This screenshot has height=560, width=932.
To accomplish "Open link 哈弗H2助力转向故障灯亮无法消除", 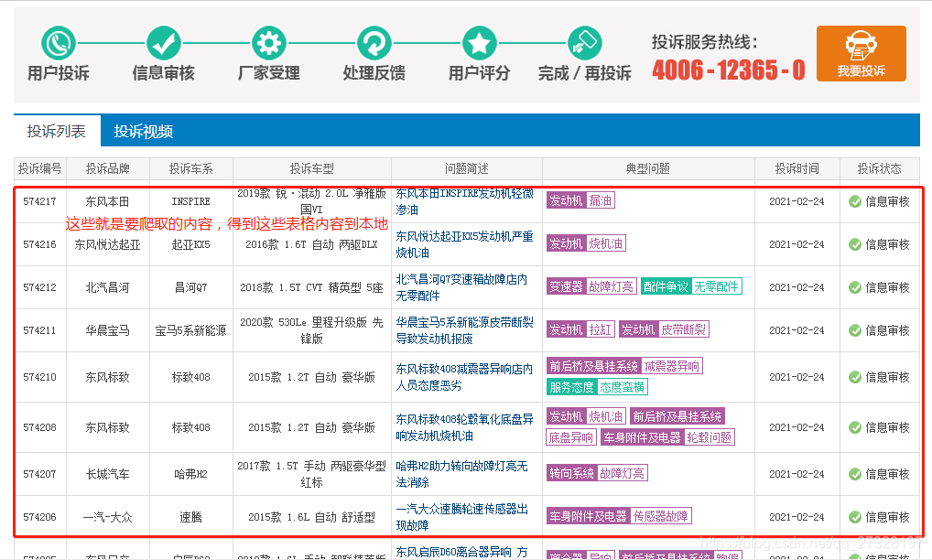I will pos(461,474).
